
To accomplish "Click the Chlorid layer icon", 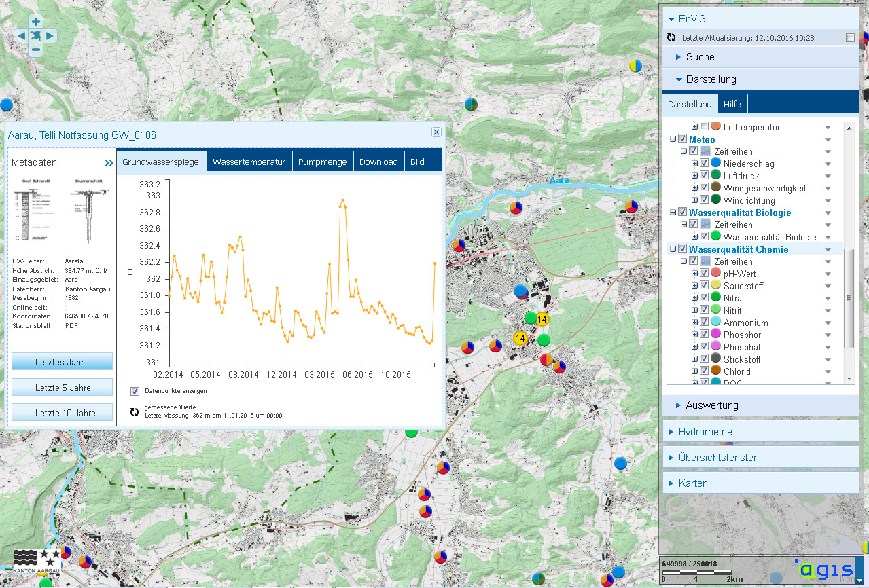I will pyautogui.click(x=715, y=371).
